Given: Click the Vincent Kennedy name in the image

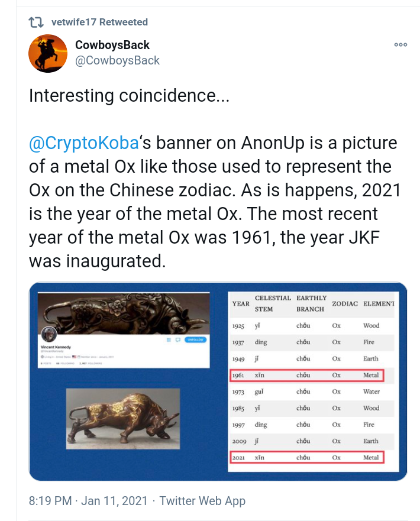Looking at the screenshot, I should click(x=57, y=347).
